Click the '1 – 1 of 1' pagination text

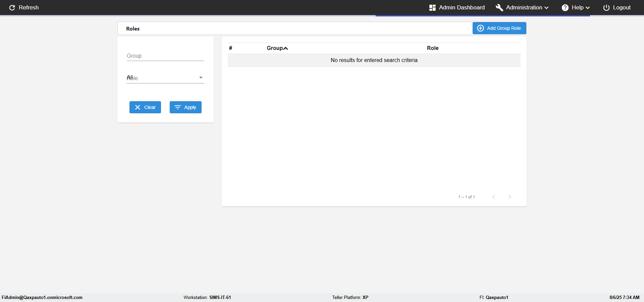point(467,197)
